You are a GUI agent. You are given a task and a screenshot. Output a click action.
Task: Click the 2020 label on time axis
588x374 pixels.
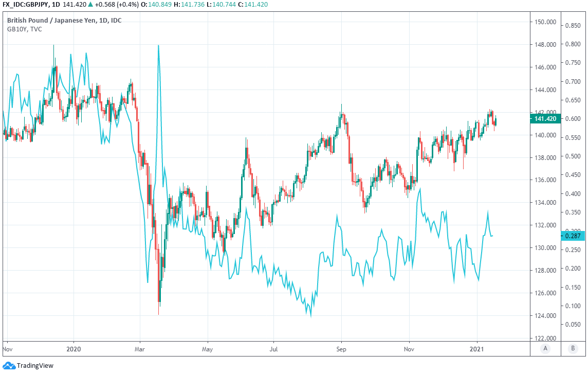(x=73, y=348)
